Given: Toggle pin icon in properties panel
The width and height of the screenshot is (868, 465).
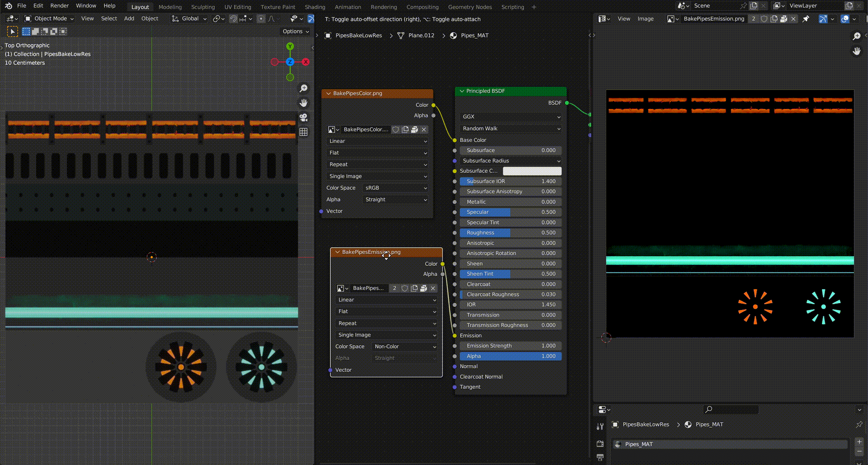Looking at the screenshot, I should point(859,424).
